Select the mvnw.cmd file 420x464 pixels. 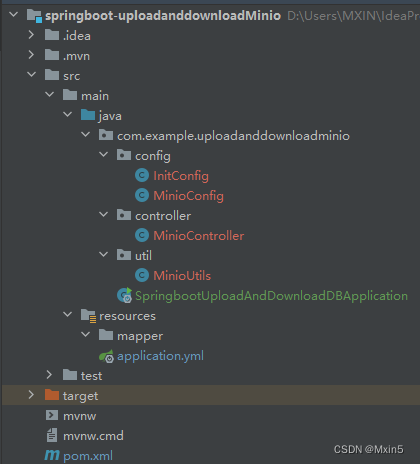(x=93, y=436)
